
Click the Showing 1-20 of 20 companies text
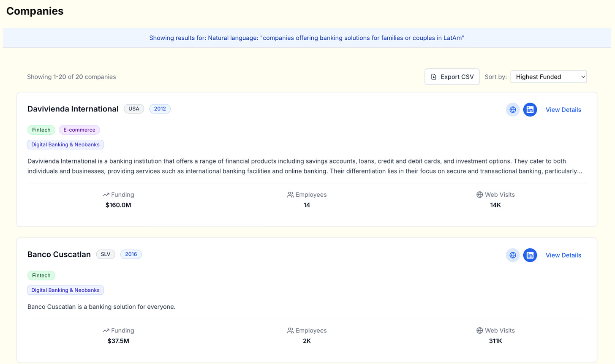pyautogui.click(x=71, y=77)
